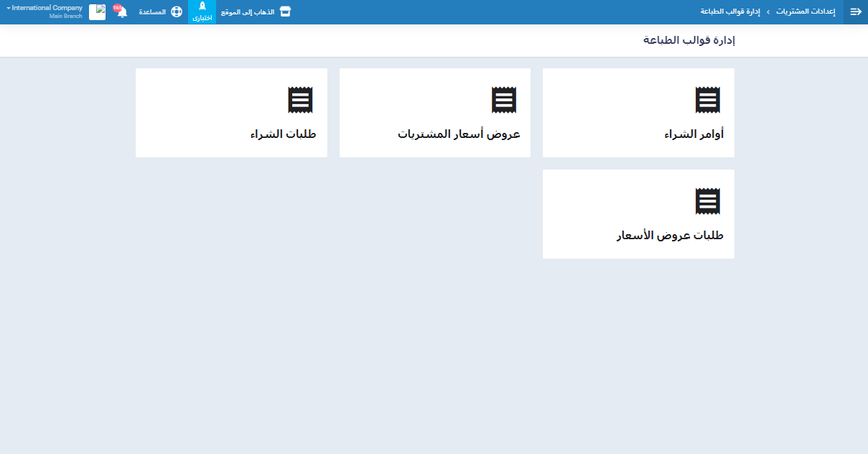The width and height of the screenshot is (868, 454).
Task: Click the receipt icon for أوامر الشراء
Action: coord(707,100)
